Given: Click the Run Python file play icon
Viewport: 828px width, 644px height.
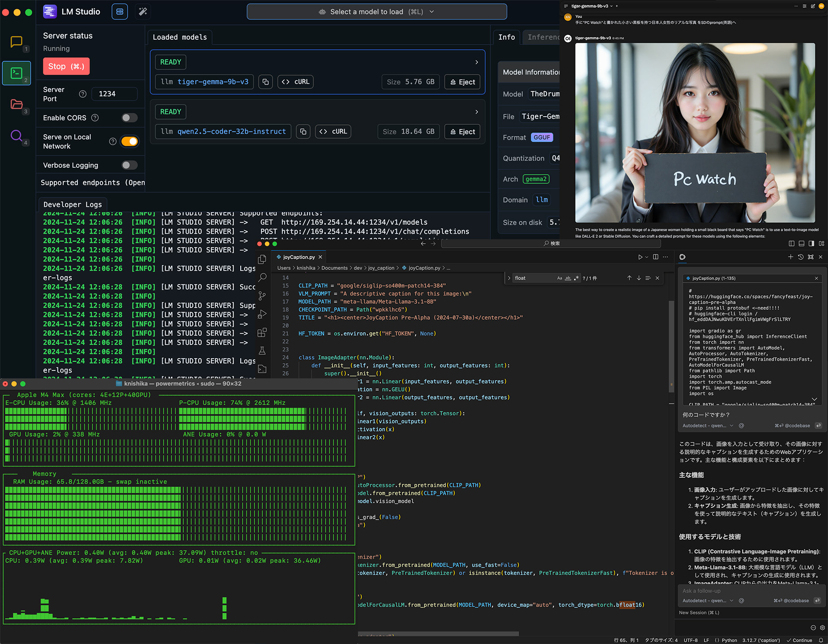Looking at the screenshot, I should tap(640, 257).
